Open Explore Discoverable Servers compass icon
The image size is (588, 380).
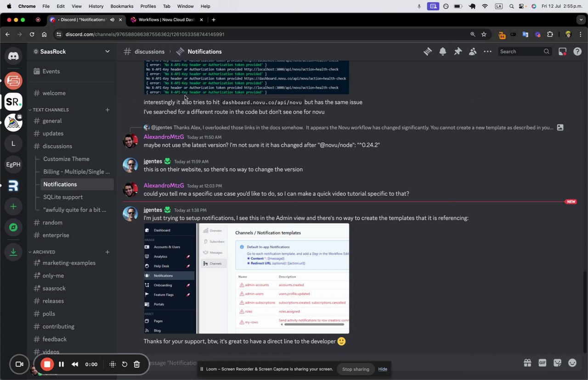pos(13,227)
